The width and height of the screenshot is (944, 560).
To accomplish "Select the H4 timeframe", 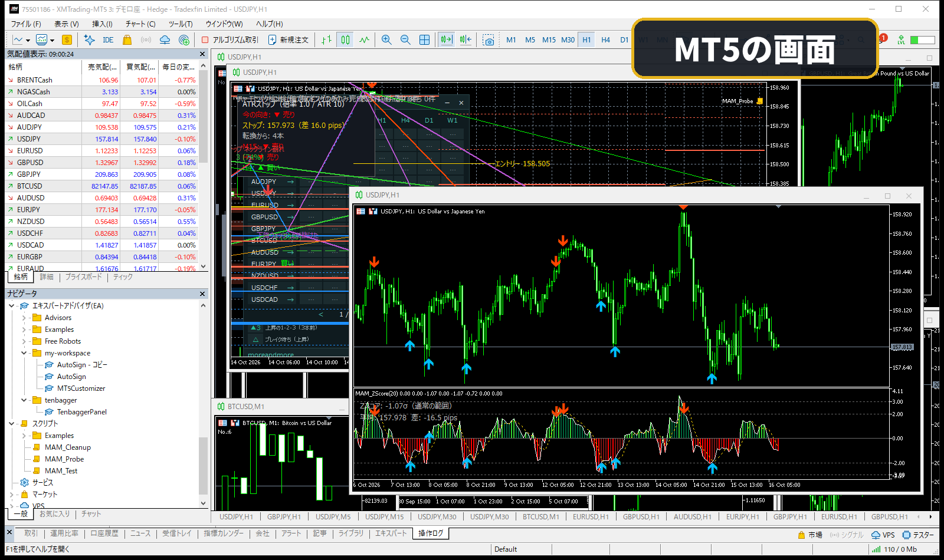I will [x=605, y=40].
